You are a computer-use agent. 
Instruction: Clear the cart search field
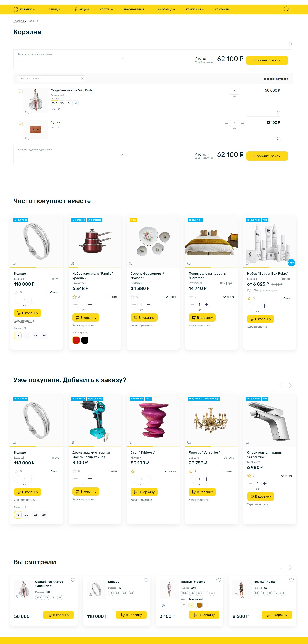(x=82, y=79)
